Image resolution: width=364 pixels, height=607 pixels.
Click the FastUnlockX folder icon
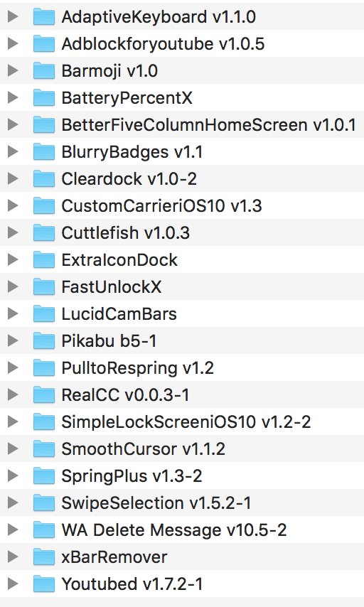click(44, 287)
